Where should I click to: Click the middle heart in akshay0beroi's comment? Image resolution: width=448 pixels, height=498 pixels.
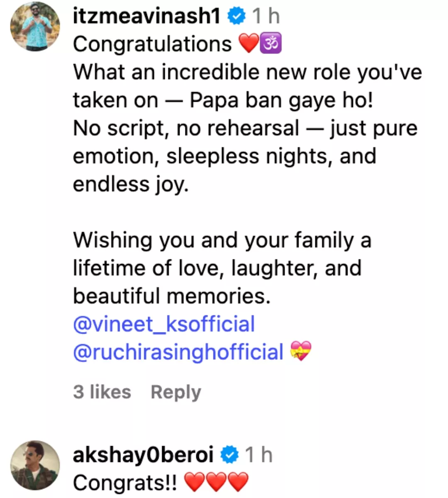point(216,483)
